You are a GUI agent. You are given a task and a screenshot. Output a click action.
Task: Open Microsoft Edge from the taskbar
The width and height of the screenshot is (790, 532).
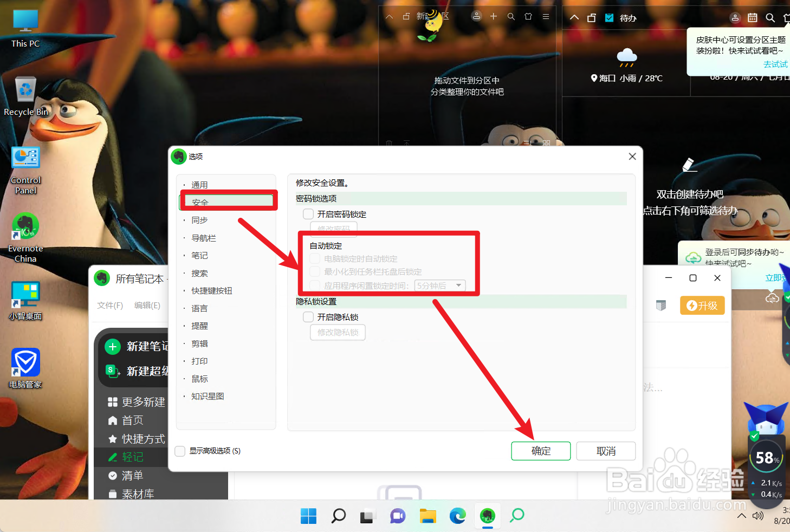(458, 516)
